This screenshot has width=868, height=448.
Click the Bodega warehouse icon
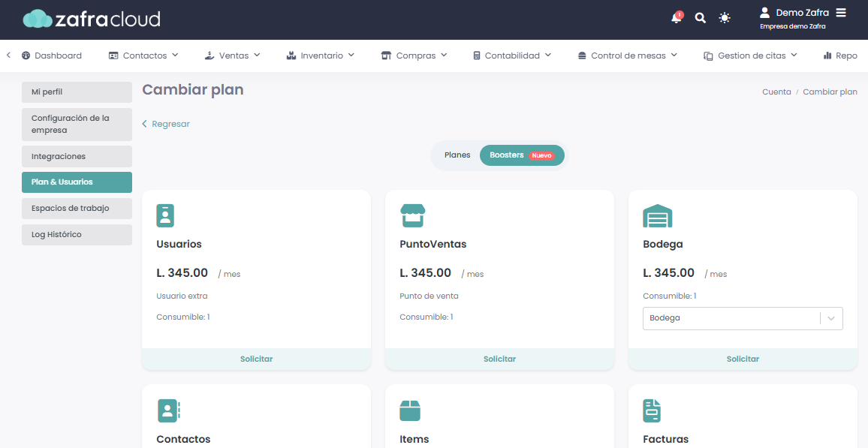point(658,215)
